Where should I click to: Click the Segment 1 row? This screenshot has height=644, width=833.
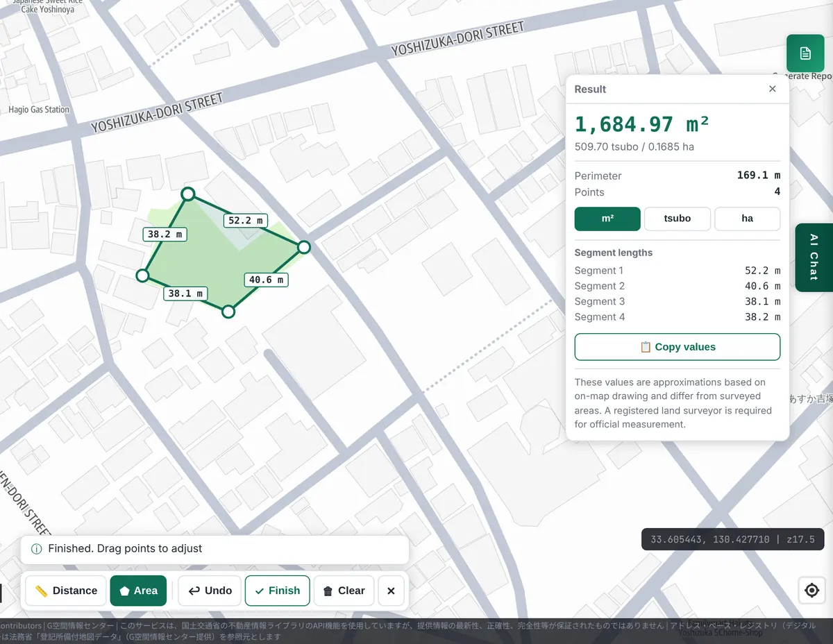[x=678, y=271]
